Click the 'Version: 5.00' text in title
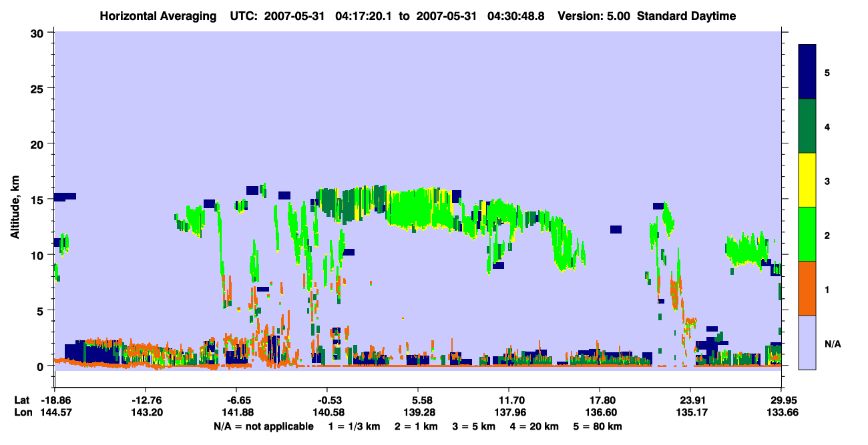The image size is (868, 445). [594, 16]
